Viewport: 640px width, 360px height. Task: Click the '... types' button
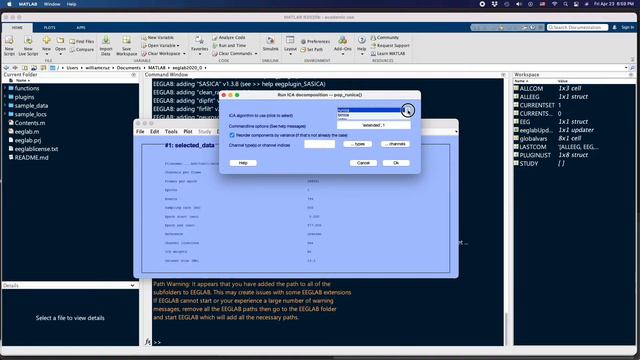(358, 144)
